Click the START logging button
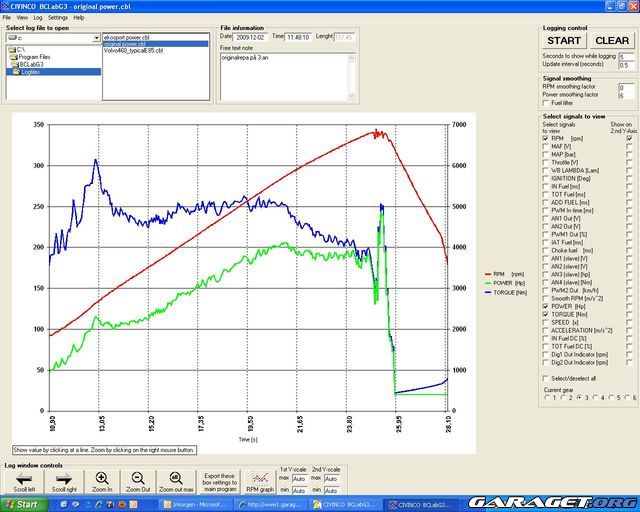640x512 pixels. point(564,41)
